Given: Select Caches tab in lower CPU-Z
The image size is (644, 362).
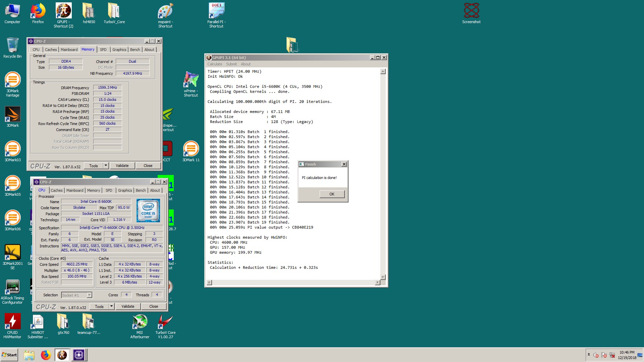Looking at the screenshot, I should [57, 190].
